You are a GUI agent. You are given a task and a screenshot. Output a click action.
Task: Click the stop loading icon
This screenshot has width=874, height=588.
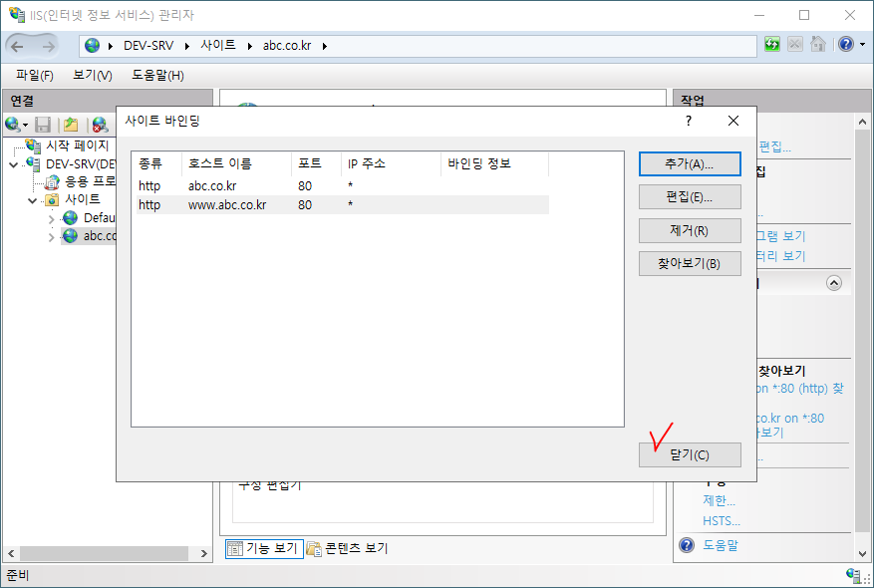[795, 44]
